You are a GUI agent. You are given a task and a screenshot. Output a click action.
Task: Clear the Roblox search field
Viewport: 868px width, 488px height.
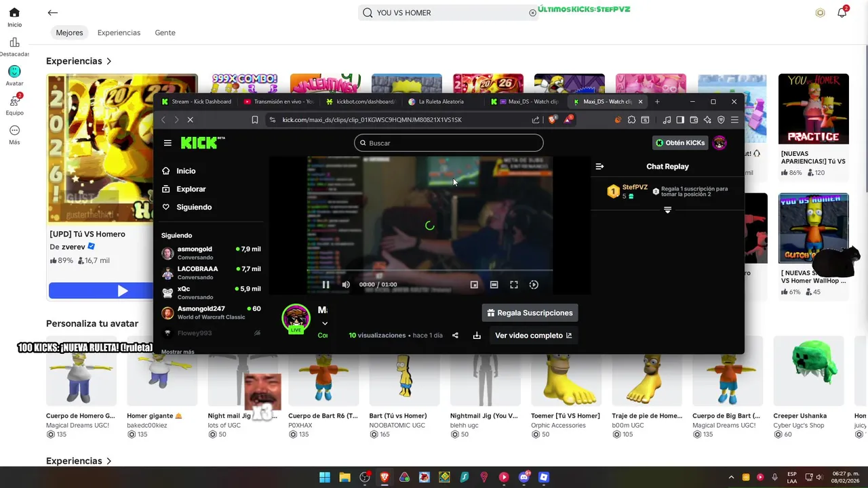coord(532,13)
